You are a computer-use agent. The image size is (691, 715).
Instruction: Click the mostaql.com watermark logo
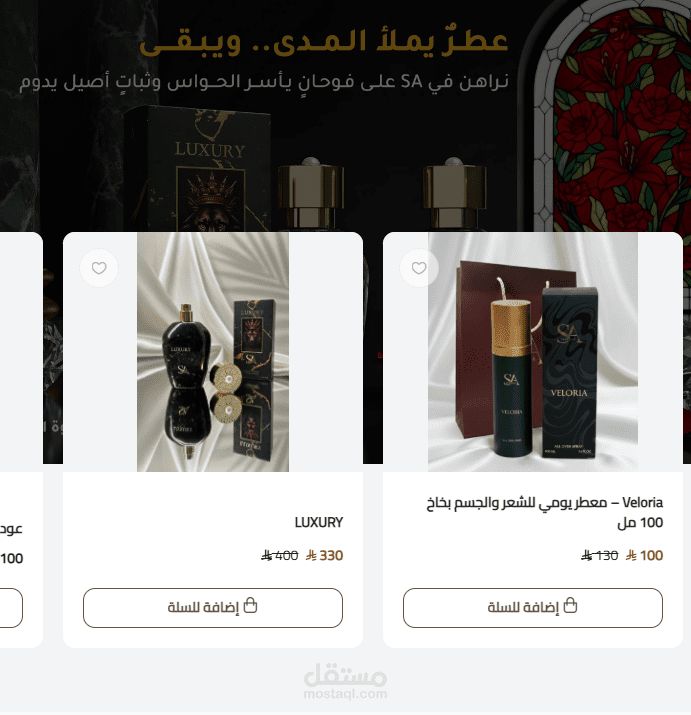[345, 682]
